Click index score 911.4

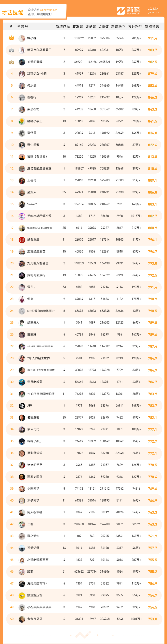(x=152, y=38)
